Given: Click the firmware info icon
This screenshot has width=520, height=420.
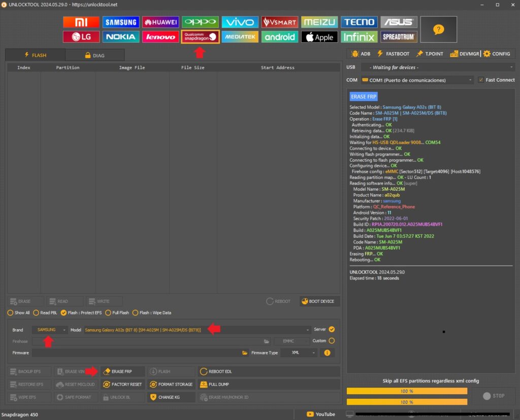Looking at the screenshot, I should point(327,353).
